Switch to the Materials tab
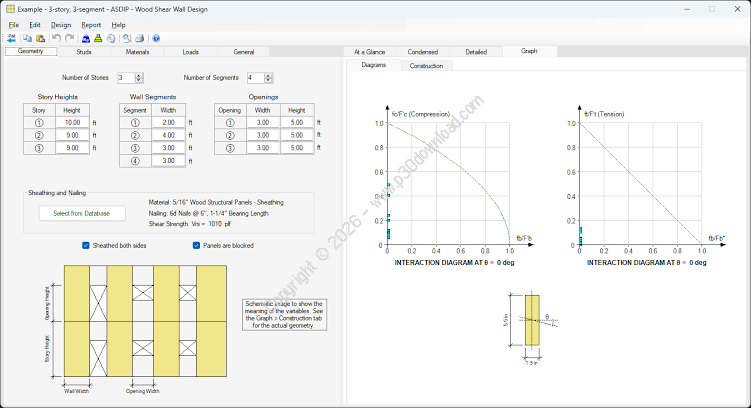The width and height of the screenshot is (751, 408). [137, 52]
